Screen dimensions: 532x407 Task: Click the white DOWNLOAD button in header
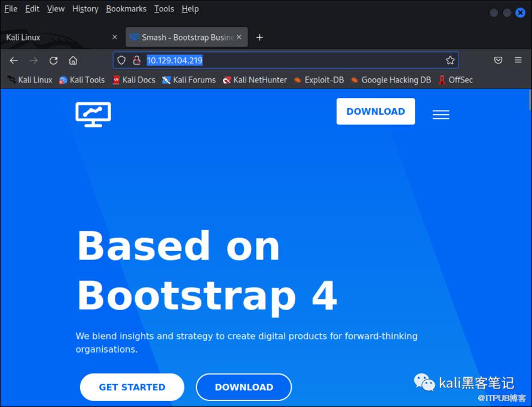click(x=375, y=112)
